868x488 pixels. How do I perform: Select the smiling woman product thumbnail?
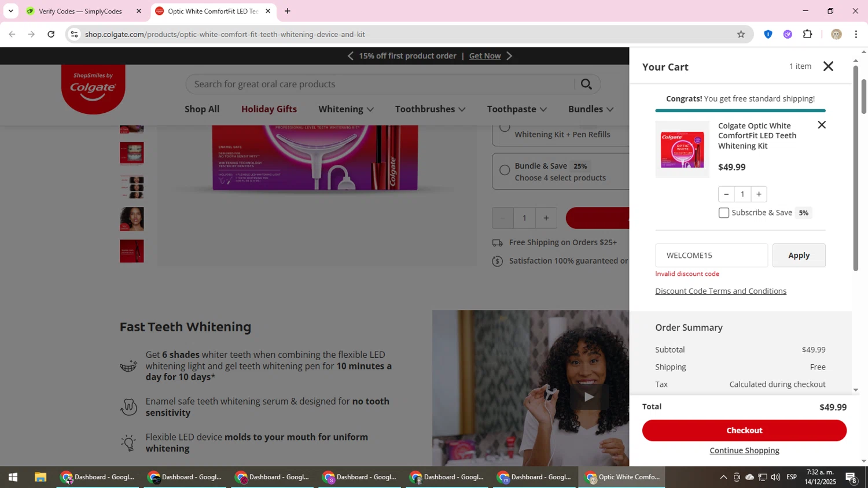(132, 219)
